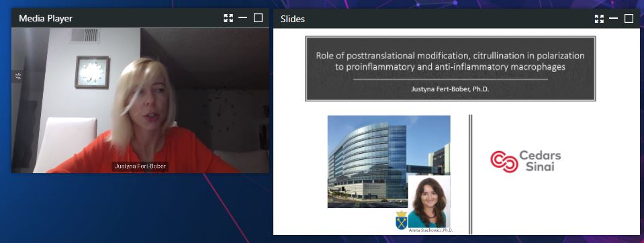
Task: Maximize the Media Player panel
Action: click(x=258, y=18)
